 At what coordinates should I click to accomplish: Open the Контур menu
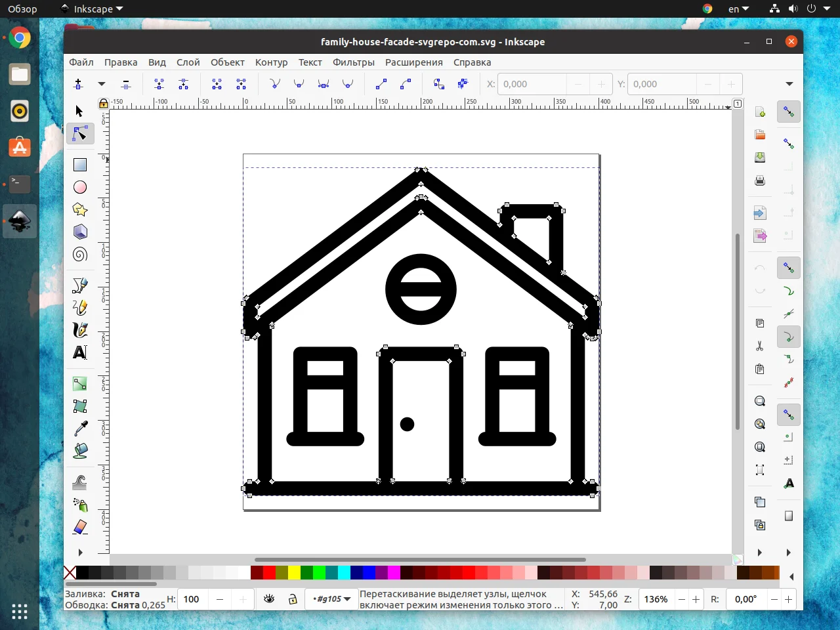(x=272, y=62)
